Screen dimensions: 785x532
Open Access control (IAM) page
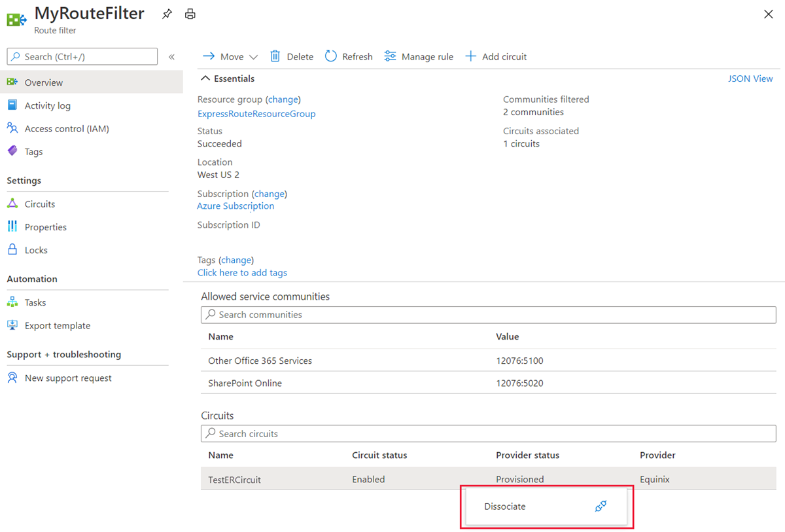(66, 129)
